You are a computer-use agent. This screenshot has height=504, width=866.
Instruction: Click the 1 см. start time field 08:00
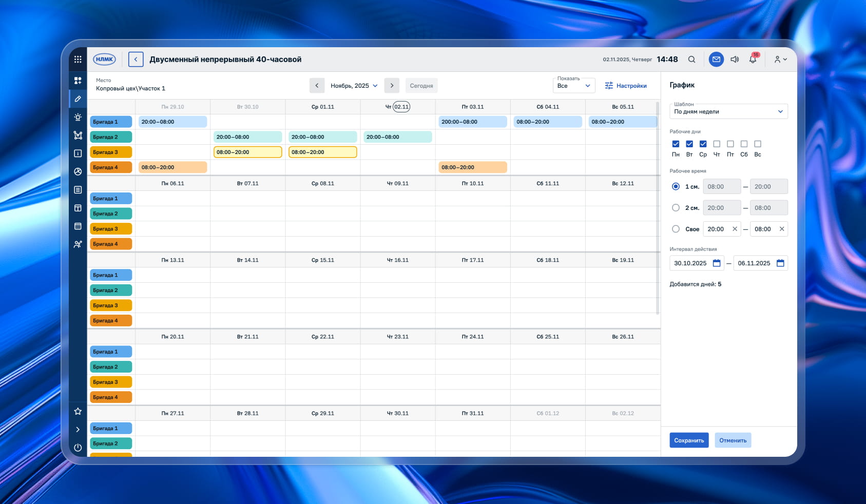[x=722, y=186]
